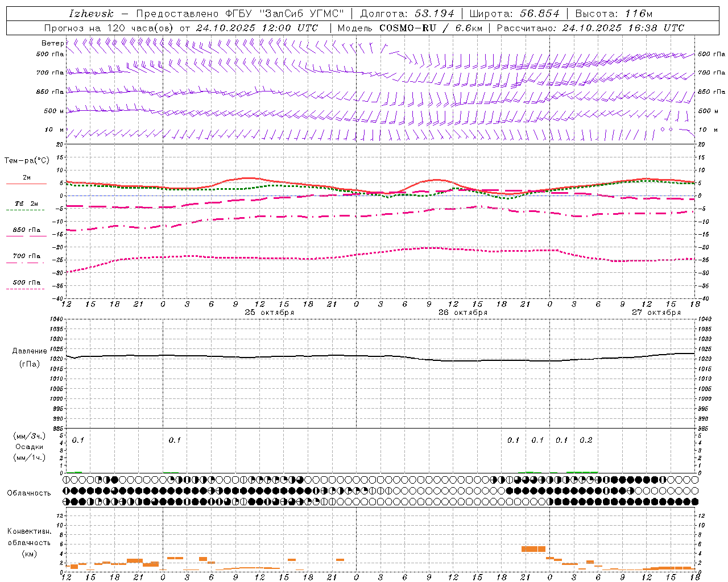Select the "Широта: 56.854" header value
The width and height of the screenshot is (728, 582).
pyautogui.click(x=514, y=14)
